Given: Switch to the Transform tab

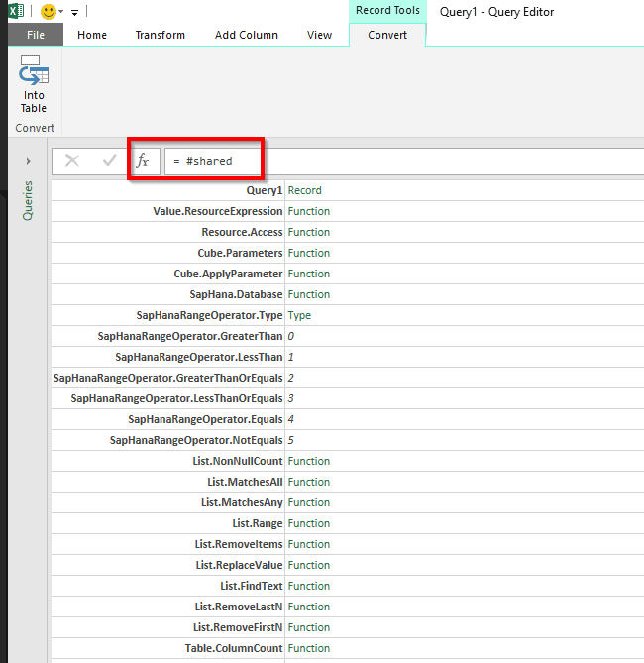Looking at the screenshot, I should pyautogui.click(x=161, y=35).
